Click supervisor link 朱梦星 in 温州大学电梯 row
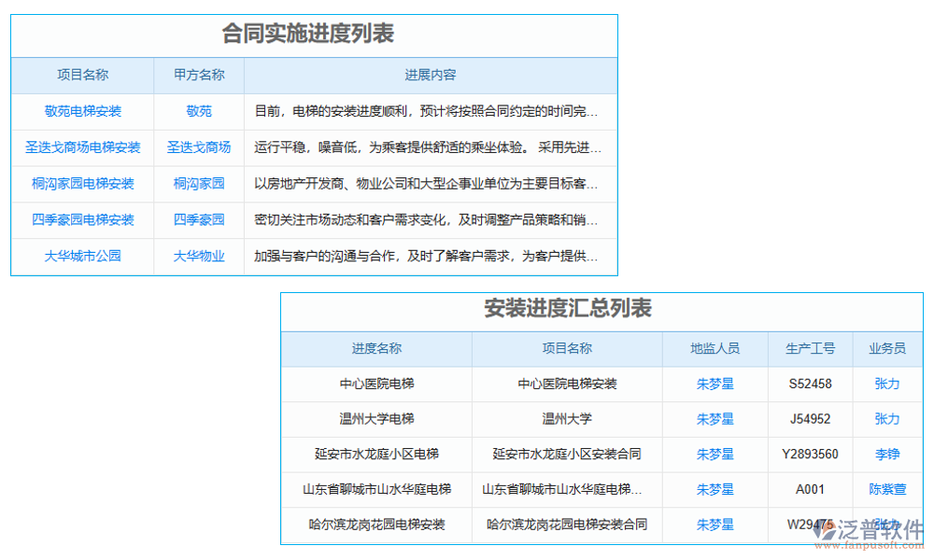Screen dimensions: 934x560 (x=715, y=419)
